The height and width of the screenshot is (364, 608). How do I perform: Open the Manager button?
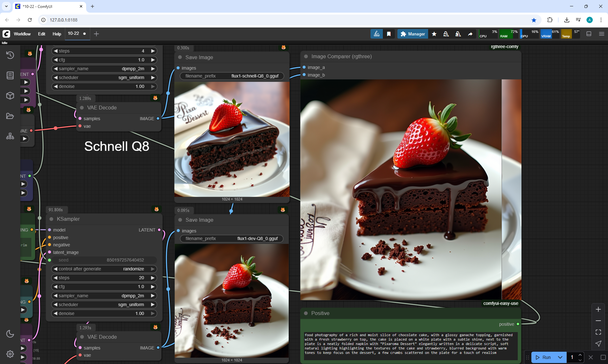pos(413,34)
